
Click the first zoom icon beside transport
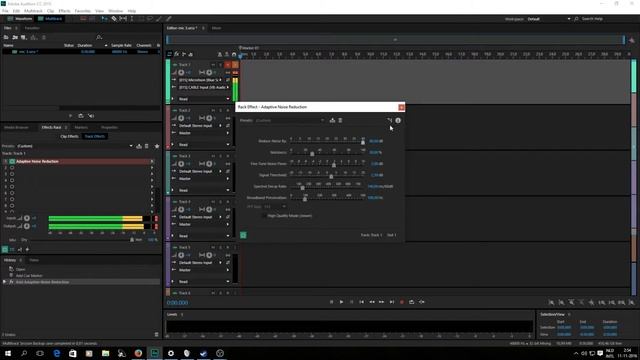coord(551,302)
